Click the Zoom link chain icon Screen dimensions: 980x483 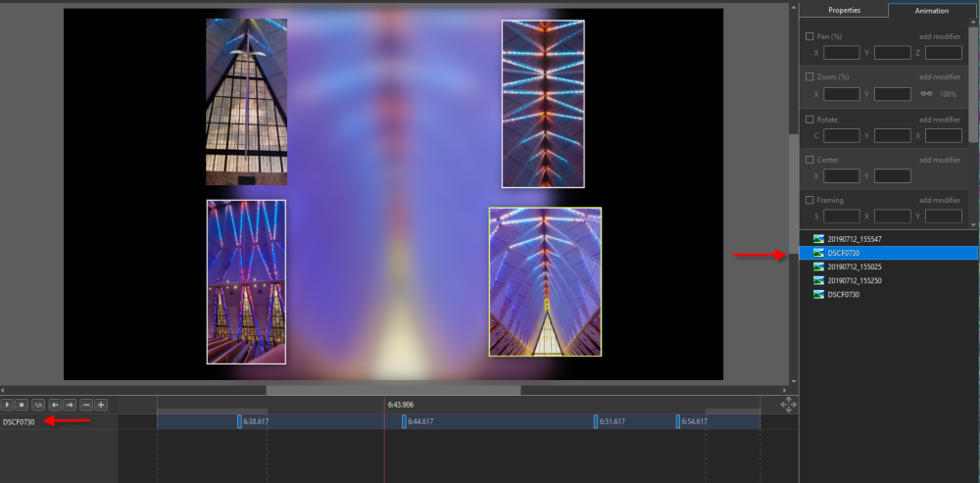[x=926, y=93]
